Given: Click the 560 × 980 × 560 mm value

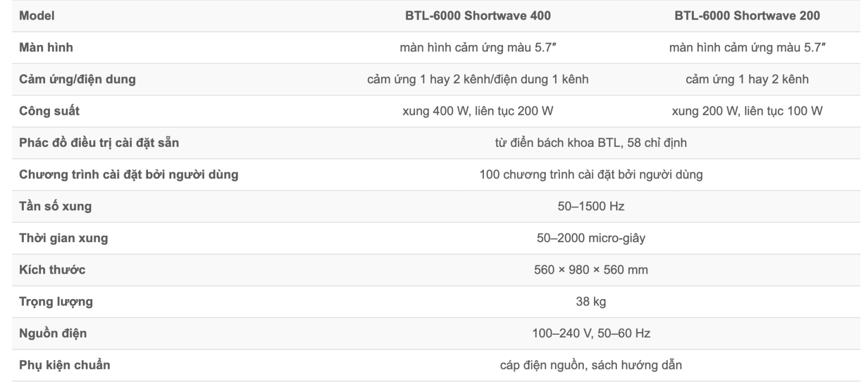Looking at the screenshot, I should tap(591, 270).
